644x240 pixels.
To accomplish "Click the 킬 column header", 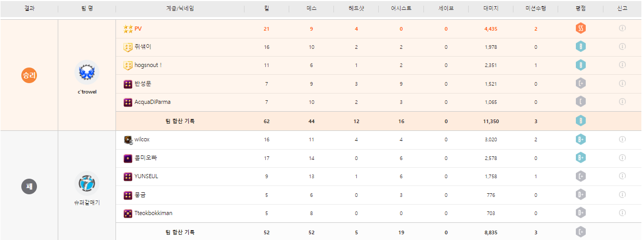I will point(266,8).
